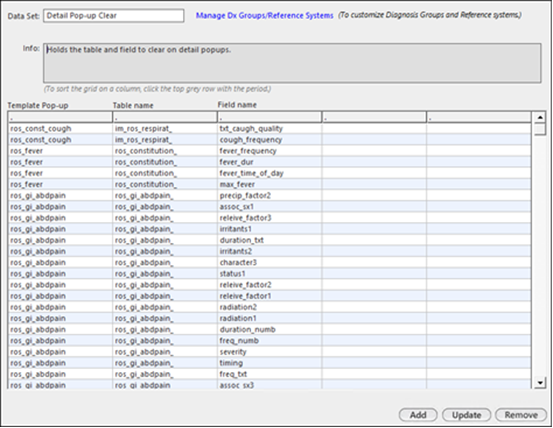Click the scroll up arrow of the grid
Screen dimensions: 553x428
tap(540, 117)
